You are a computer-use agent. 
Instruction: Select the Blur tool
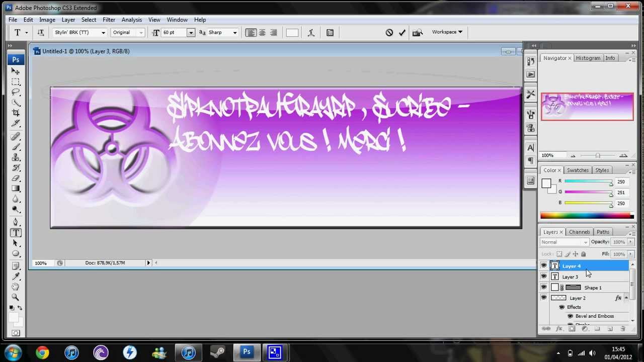[x=16, y=199]
